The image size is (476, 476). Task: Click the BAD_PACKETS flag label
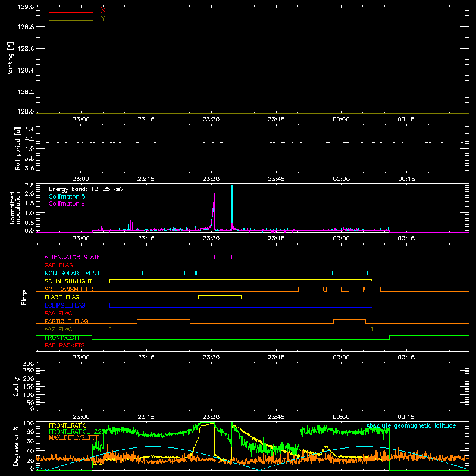point(65,345)
